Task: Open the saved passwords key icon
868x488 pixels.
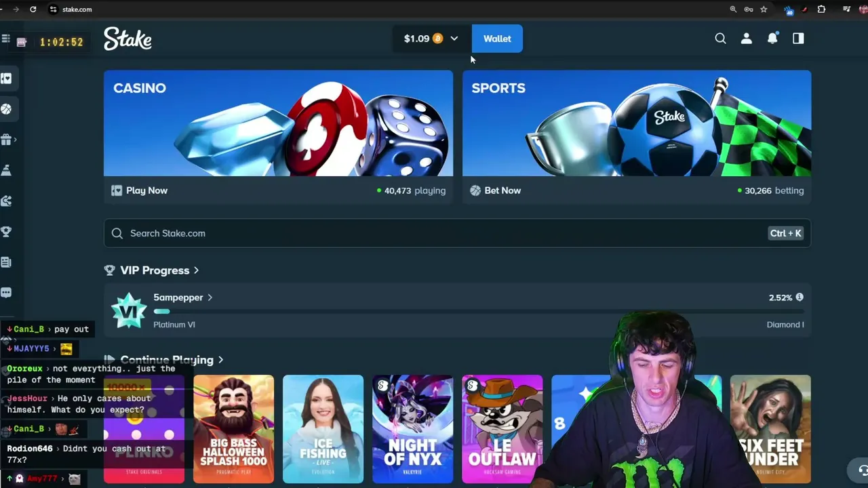Action: tap(749, 9)
